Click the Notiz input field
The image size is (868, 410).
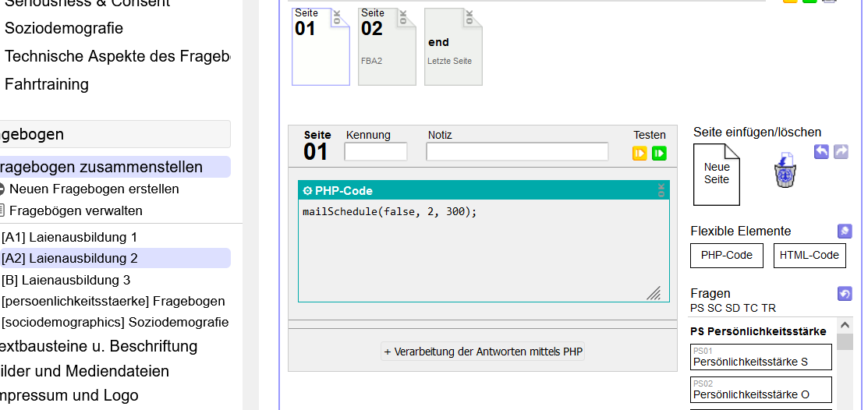pos(517,152)
